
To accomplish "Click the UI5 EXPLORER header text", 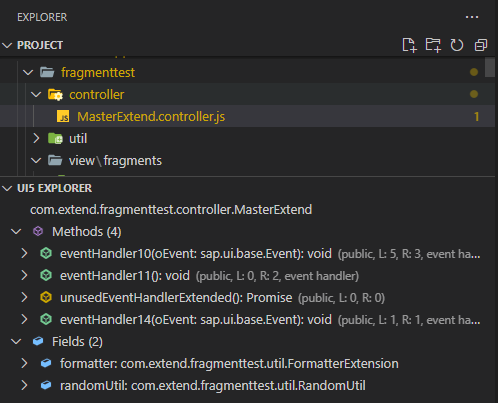I will tap(54, 188).
